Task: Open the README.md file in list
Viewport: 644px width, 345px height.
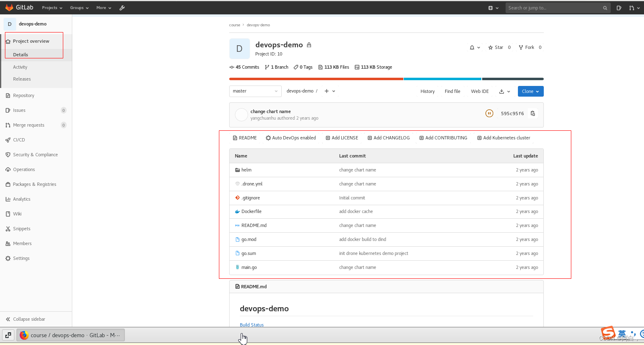Action: point(254,225)
